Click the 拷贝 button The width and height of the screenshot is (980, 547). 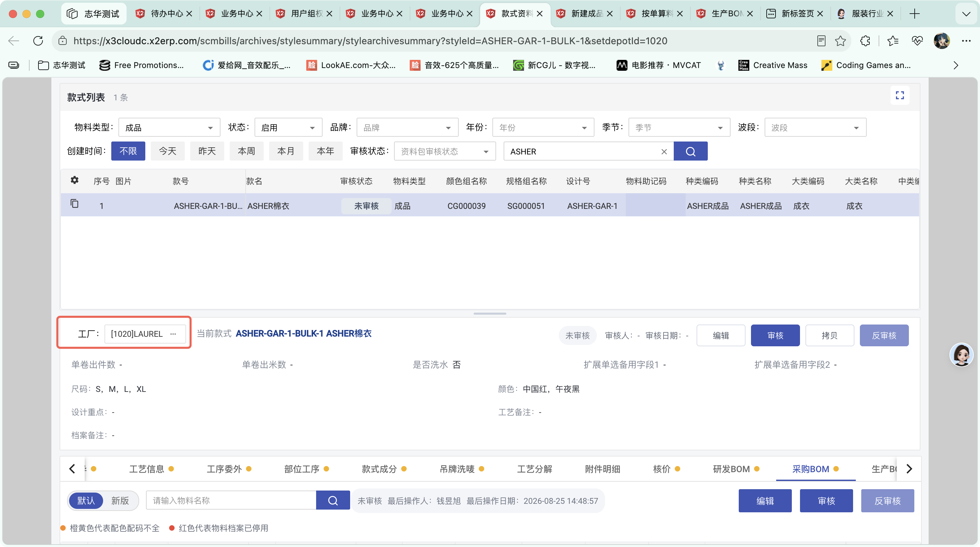pyautogui.click(x=830, y=335)
